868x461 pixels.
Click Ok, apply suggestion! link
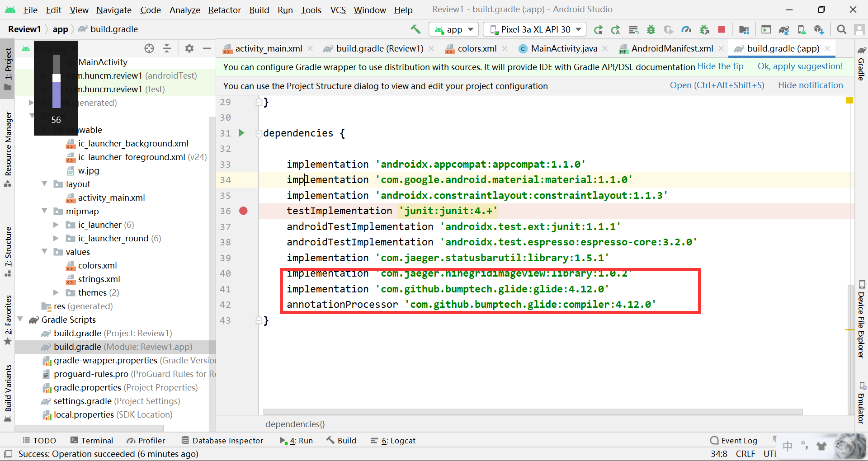800,66
